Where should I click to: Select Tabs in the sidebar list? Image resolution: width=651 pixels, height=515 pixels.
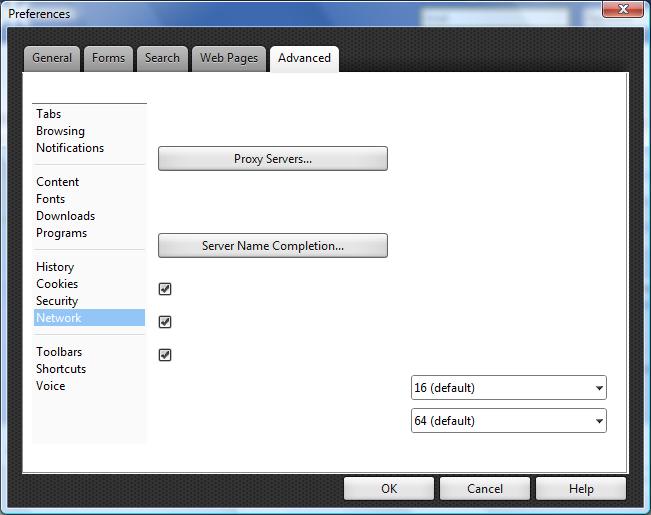tap(89, 114)
